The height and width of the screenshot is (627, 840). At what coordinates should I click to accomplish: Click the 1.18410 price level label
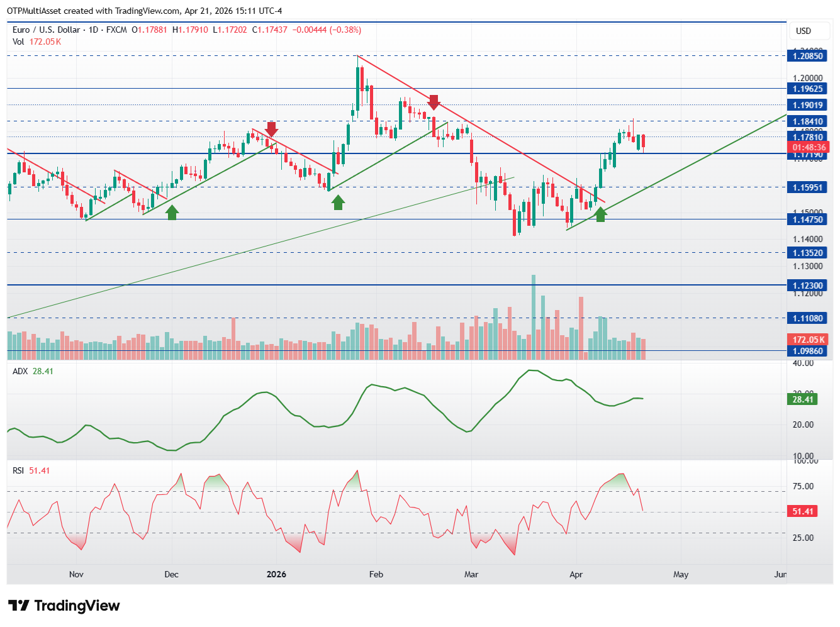(x=808, y=121)
